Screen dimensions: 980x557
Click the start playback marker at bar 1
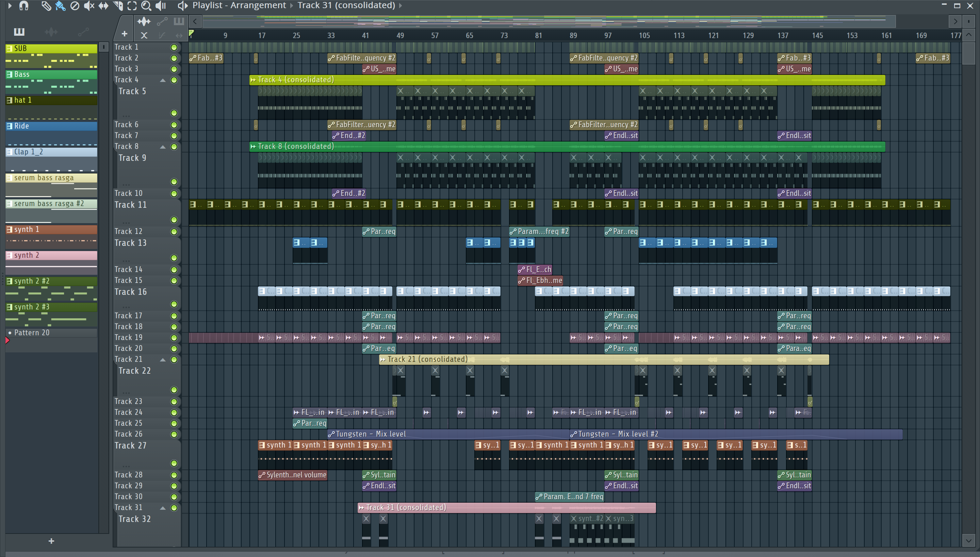191,34
